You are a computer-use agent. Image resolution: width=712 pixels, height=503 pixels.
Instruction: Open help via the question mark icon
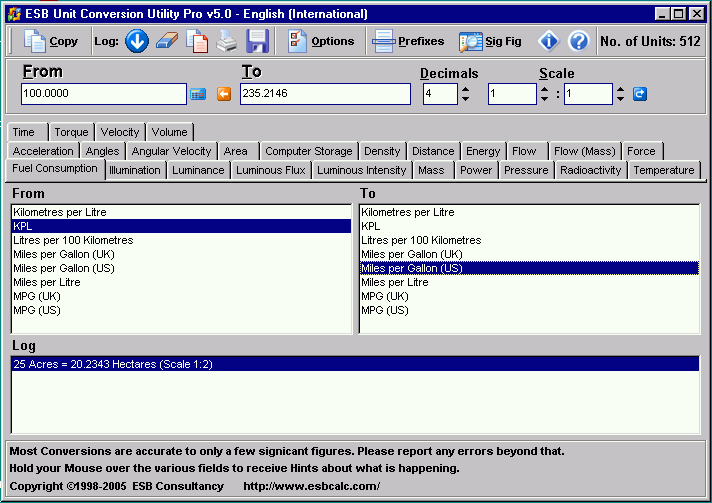point(578,41)
